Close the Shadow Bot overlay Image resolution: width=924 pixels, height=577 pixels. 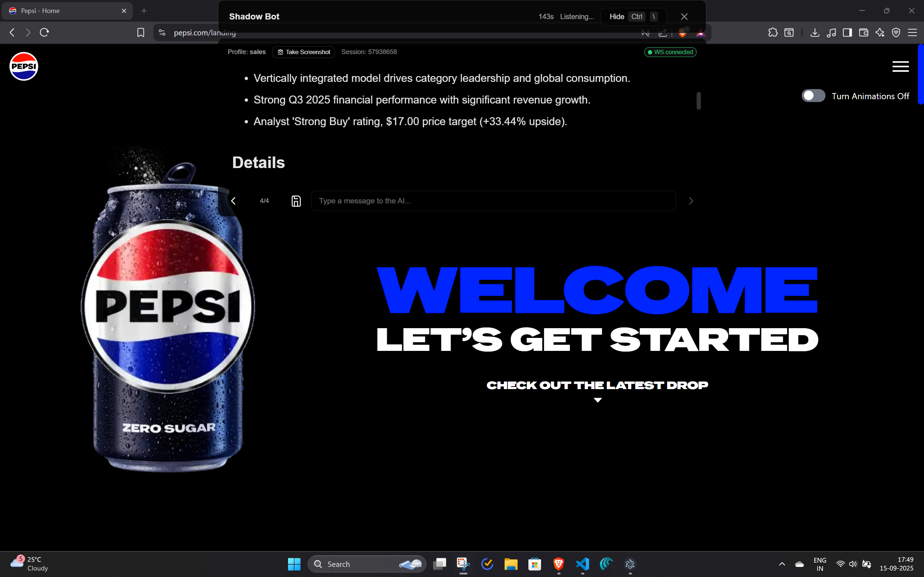pos(684,17)
